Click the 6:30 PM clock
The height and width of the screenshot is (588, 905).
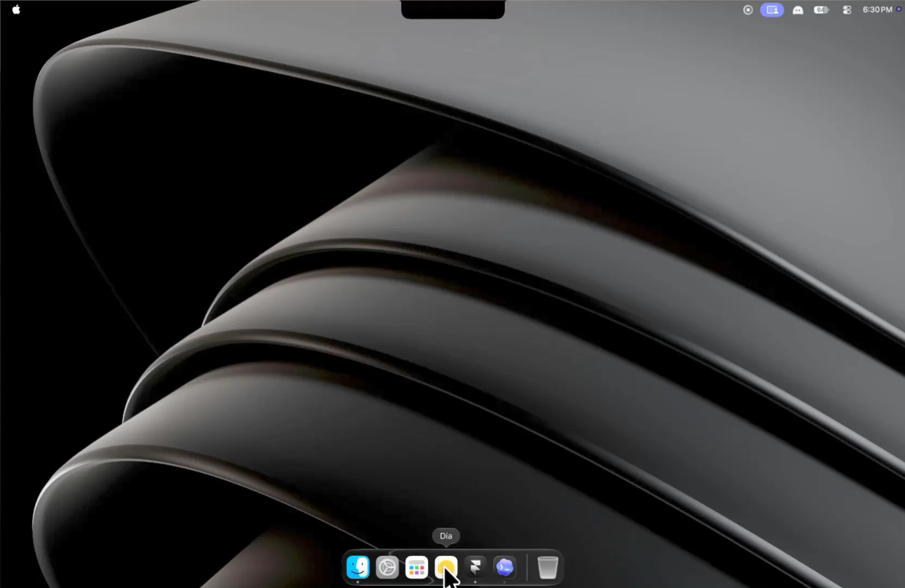point(877,10)
